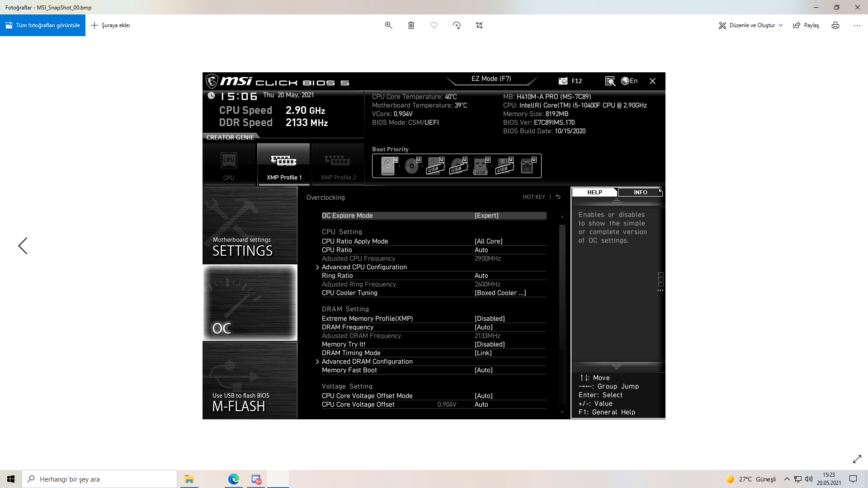
Task: Expand Advanced DRAM Configuration submenu
Action: 367,361
